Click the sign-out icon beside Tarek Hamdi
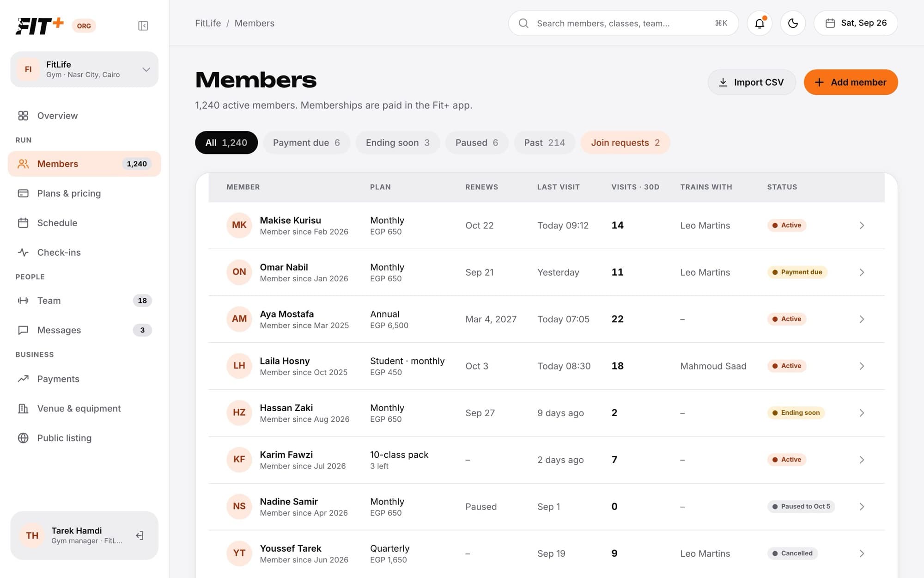924x578 pixels. click(x=140, y=535)
